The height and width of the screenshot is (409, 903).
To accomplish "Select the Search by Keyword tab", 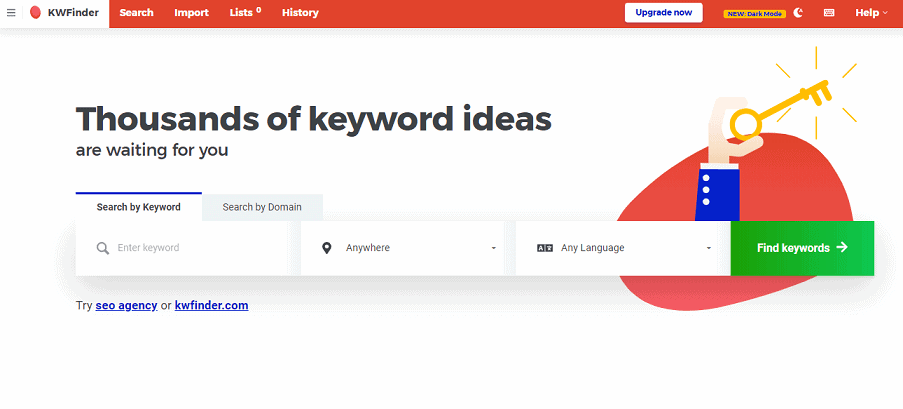I will [x=138, y=207].
